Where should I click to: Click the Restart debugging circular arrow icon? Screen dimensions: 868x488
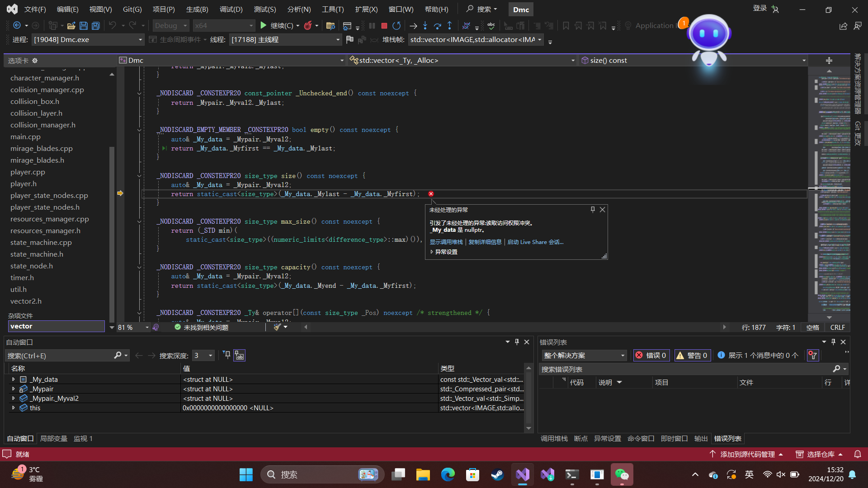(396, 26)
